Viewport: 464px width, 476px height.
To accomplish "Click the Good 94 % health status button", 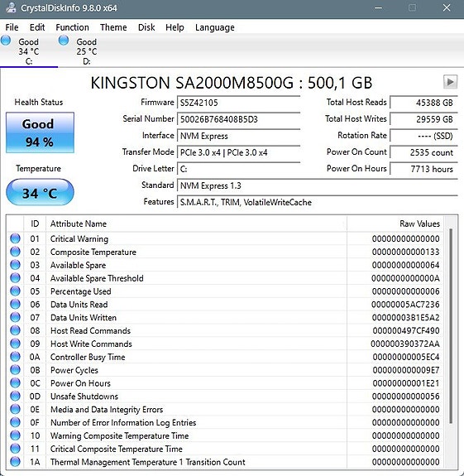I will [40, 132].
